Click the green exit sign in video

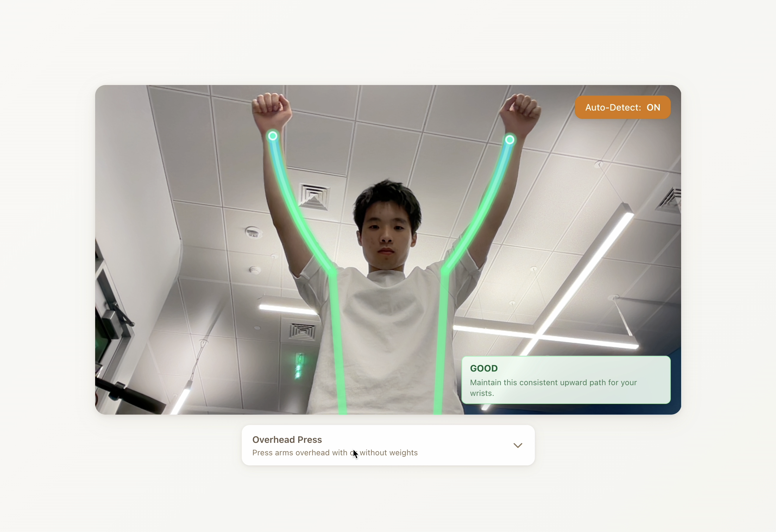(299, 366)
